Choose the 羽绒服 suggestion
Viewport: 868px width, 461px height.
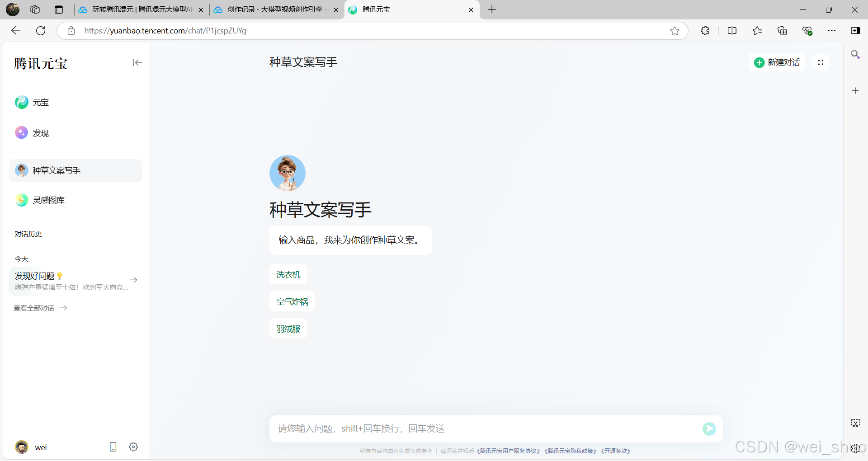[x=288, y=329]
